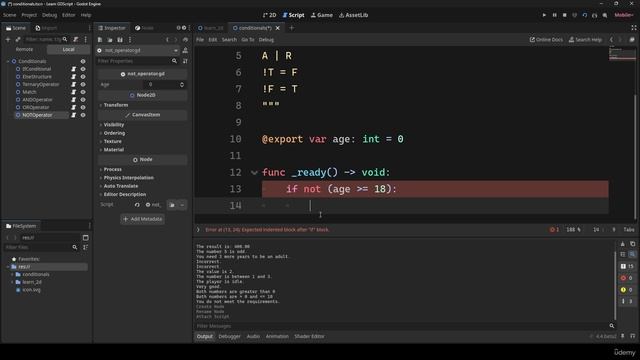Save resource icon in Inspector
This screenshot has height=360, width=640.
coord(120,40)
